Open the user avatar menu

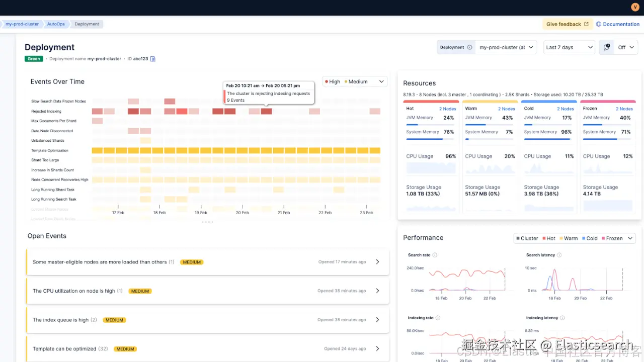pos(634,7)
